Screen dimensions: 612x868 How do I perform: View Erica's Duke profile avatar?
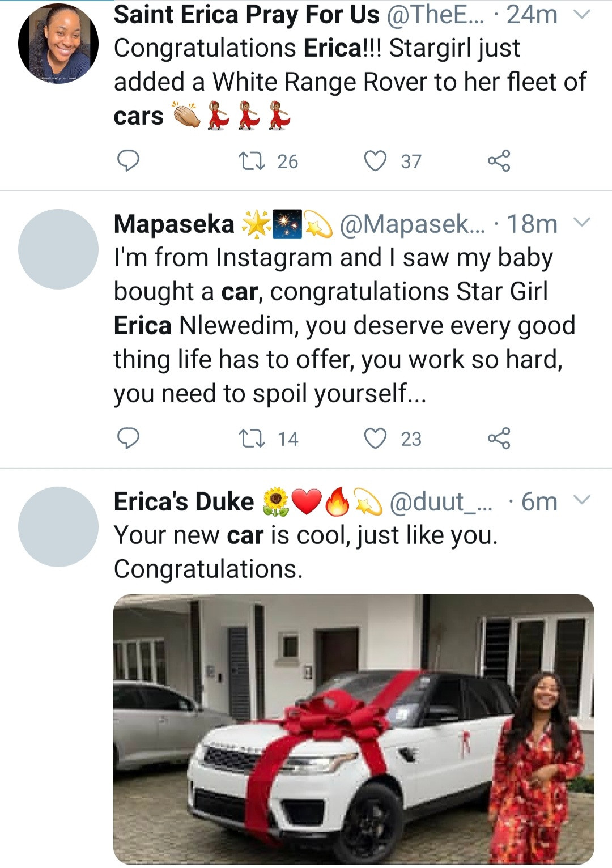pyautogui.click(x=58, y=527)
